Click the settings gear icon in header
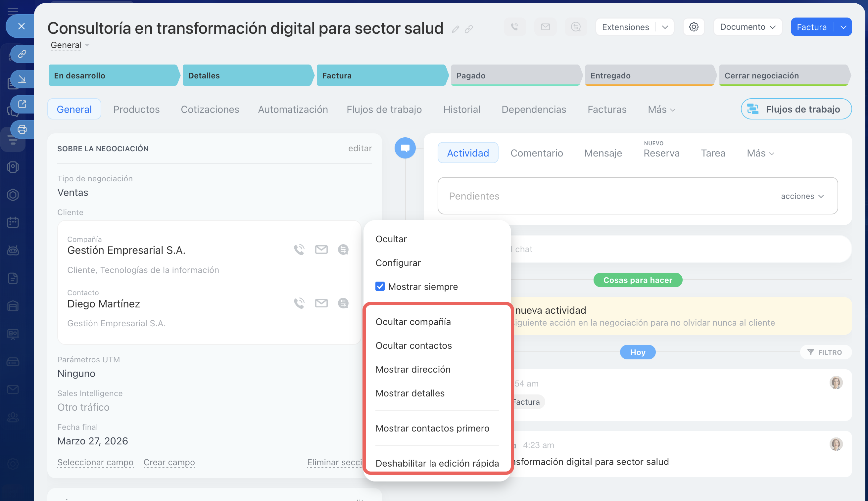The width and height of the screenshot is (868, 501). click(x=693, y=27)
